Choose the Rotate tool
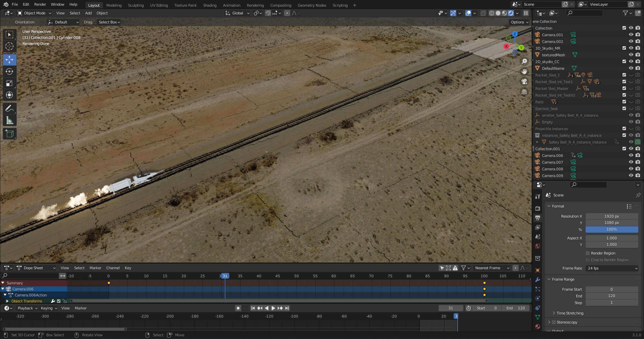 tap(9, 71)
